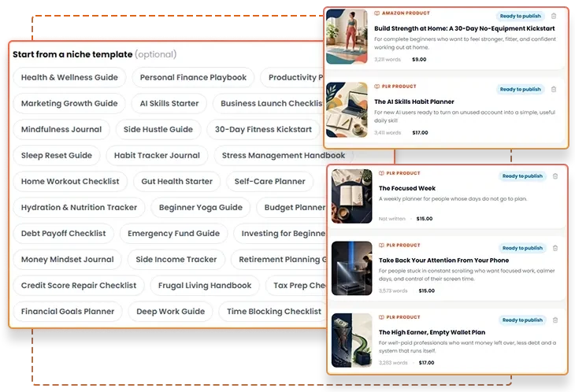Remove Take Back Your Attention product via trash

click(555, 248)
